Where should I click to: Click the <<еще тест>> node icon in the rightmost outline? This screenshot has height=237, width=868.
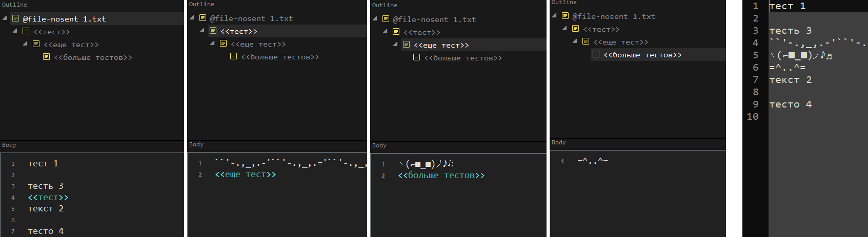[586, 42]
